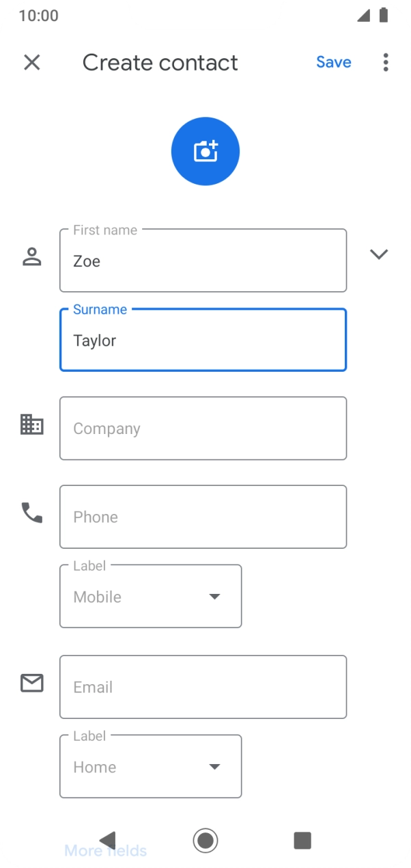Image resolution: width=411 pixels, height=868 pixels.
Task: Save the new contact
Action: click(x=333, y=62)
